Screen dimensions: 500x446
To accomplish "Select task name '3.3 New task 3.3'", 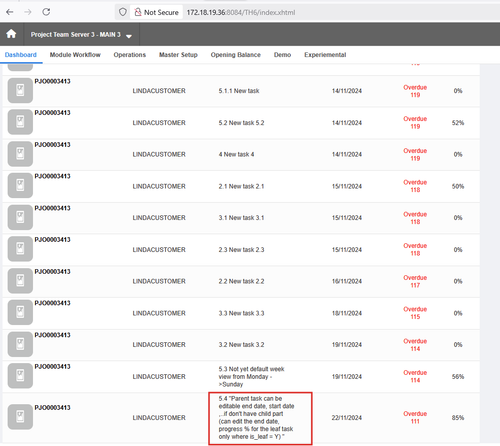I will coord(241,313).
